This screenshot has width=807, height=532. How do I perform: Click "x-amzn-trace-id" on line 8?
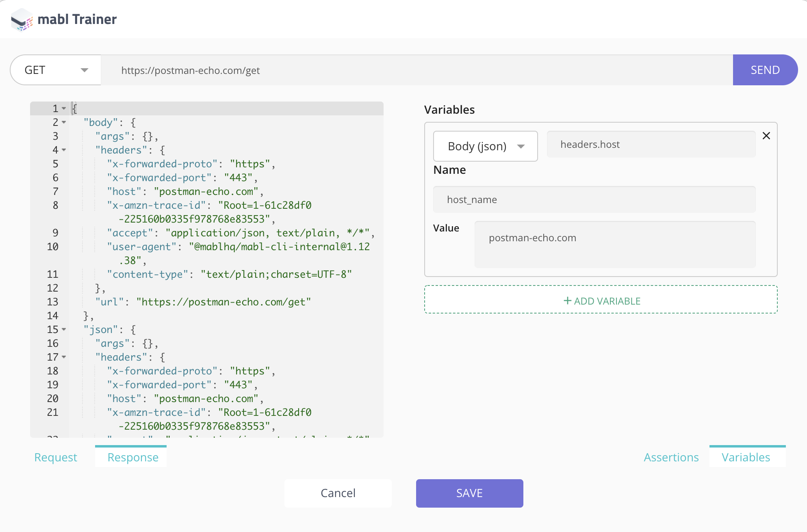pos(209,212)
